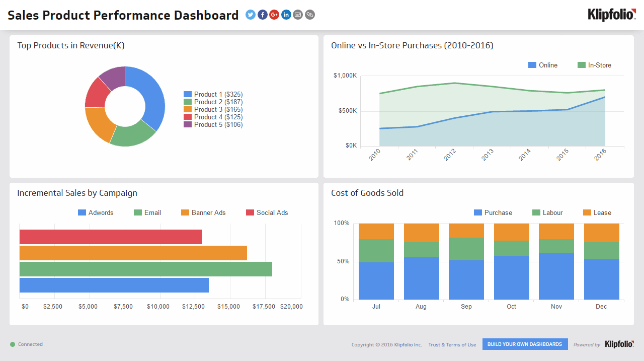Image resolution: width=644 pixels, height=361 pixels.
Task: Click the Google Plus share icon
Action: [274, 15]
